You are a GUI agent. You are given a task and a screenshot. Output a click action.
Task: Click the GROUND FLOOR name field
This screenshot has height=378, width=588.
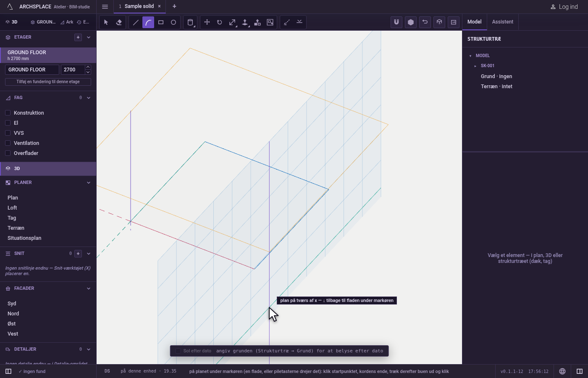coord(32,70)
